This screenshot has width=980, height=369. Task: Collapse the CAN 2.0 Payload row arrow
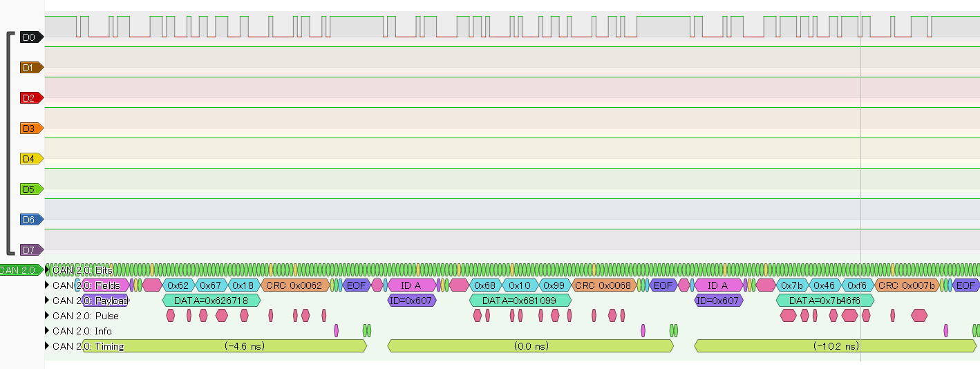(48, 301)
